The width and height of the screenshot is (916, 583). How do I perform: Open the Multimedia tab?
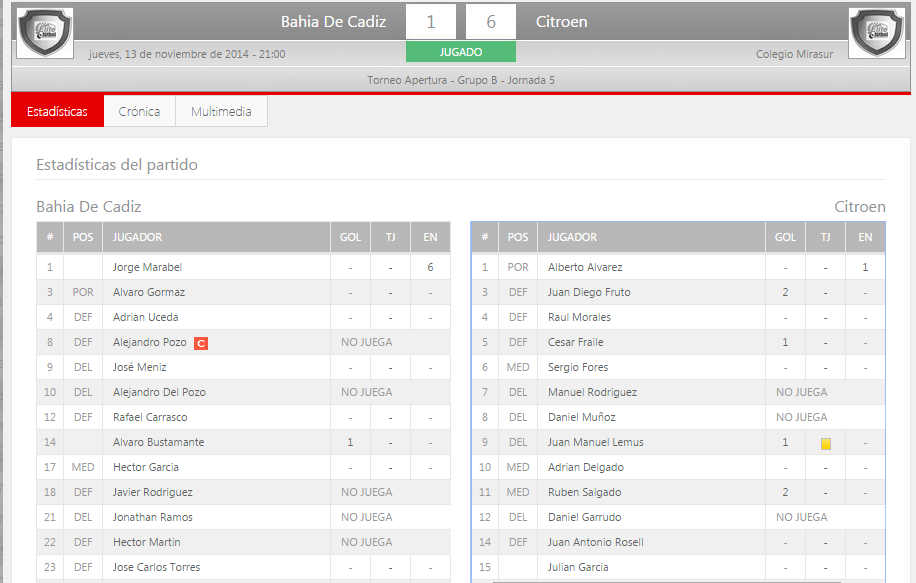pos(221,112)
